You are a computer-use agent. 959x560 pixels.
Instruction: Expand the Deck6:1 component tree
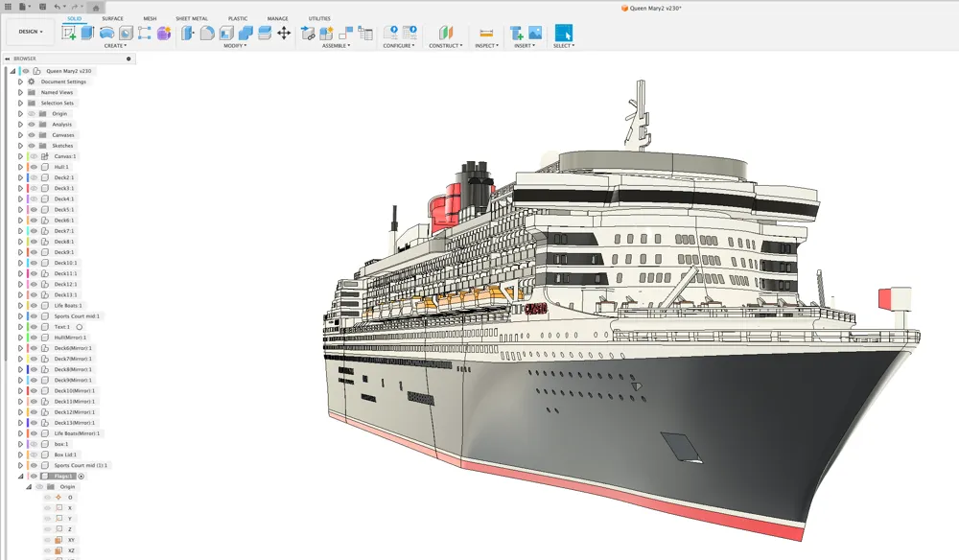18,220
